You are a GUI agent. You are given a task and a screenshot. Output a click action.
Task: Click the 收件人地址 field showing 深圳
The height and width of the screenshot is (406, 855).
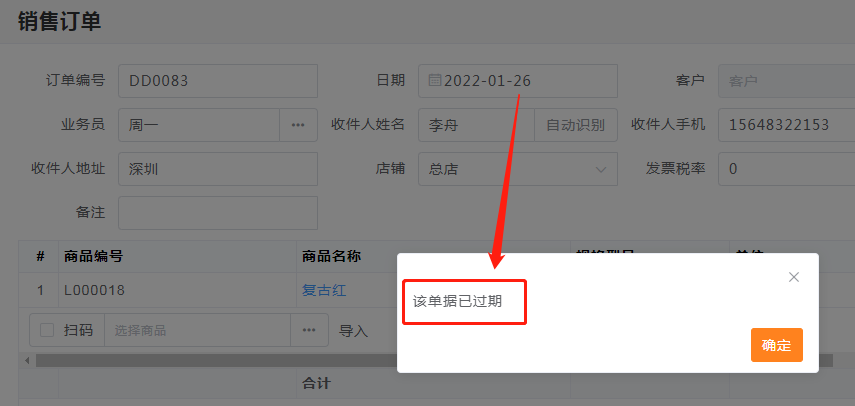(x=217, y=169)
